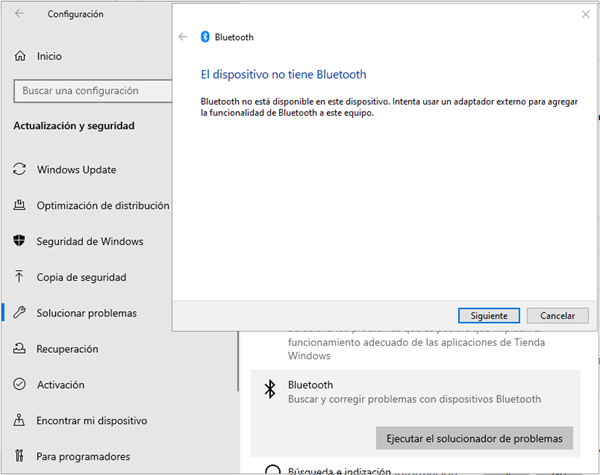Click the Bluetooth title in dialog header
This screenshot has width=600, height=475.
[x=234, y=37]
